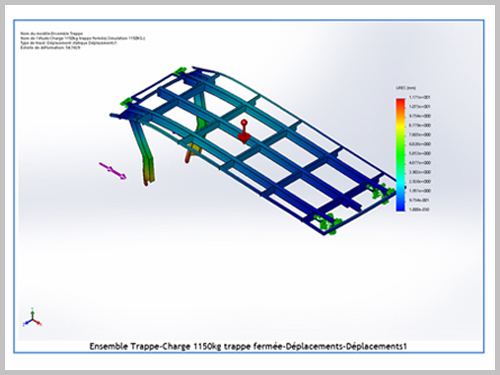
Task: Select green fixture markers at bottom corner
Action: coord(329,223)
